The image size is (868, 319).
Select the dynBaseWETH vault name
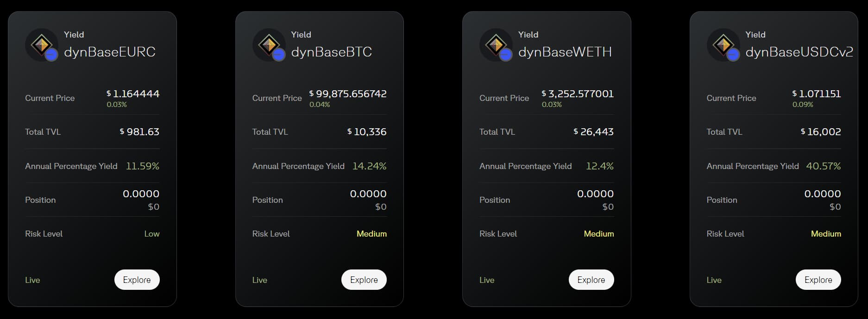point(565,52)
